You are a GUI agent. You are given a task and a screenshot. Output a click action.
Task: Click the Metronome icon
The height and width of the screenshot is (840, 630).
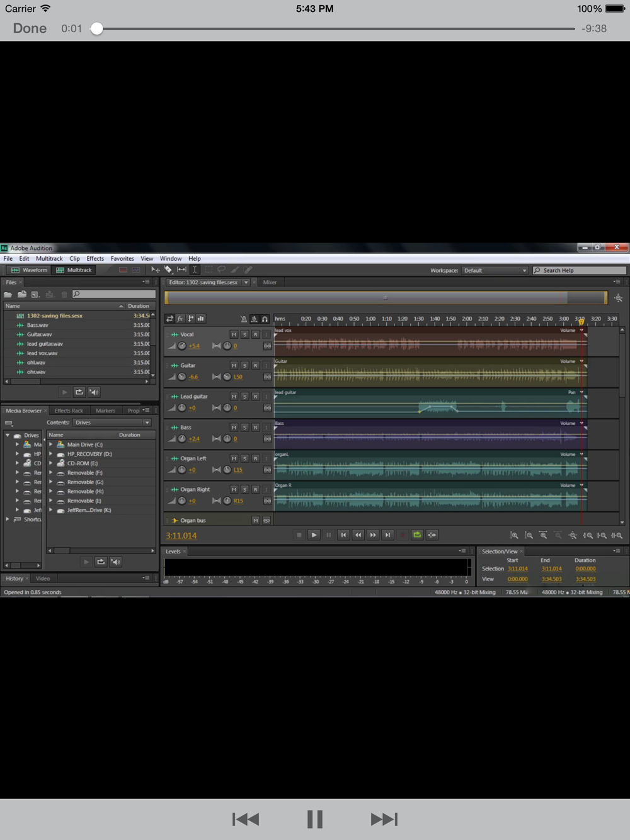(244, 319)
